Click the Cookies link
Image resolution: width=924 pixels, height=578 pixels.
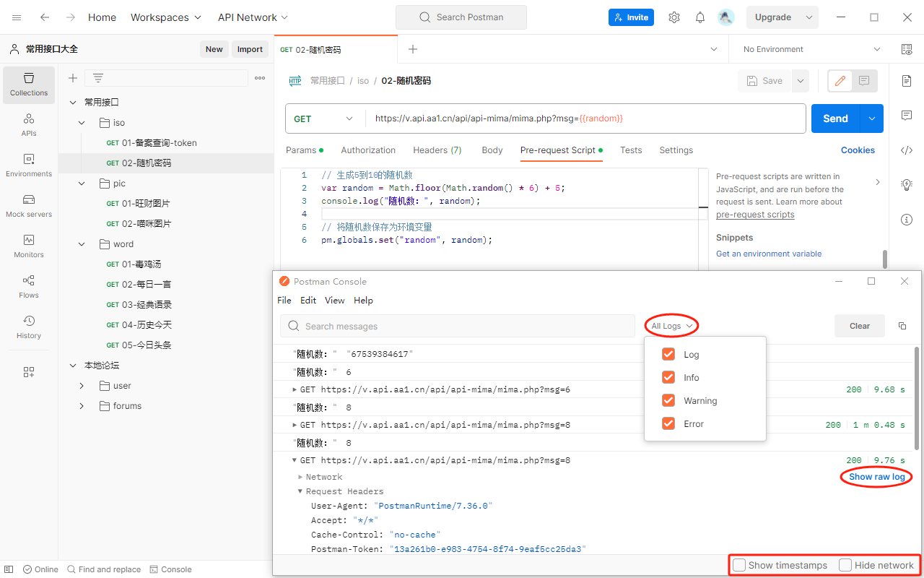tap(858, 150)
